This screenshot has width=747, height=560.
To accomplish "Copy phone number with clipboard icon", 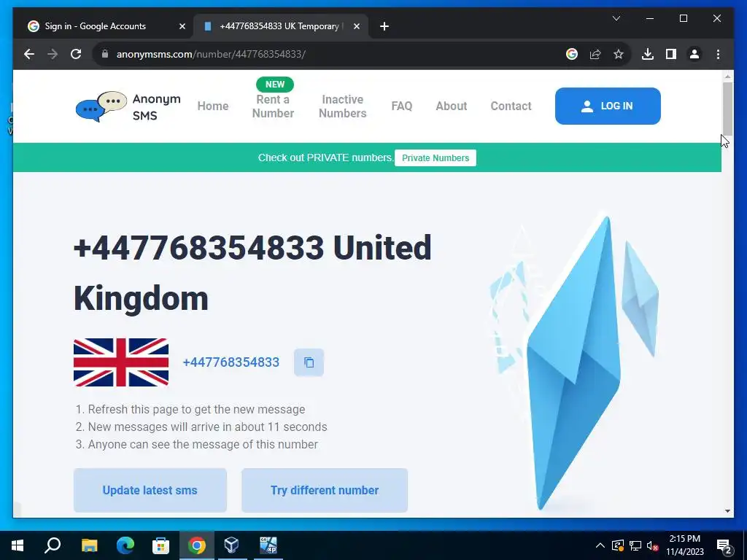I will tap(309, 362).
